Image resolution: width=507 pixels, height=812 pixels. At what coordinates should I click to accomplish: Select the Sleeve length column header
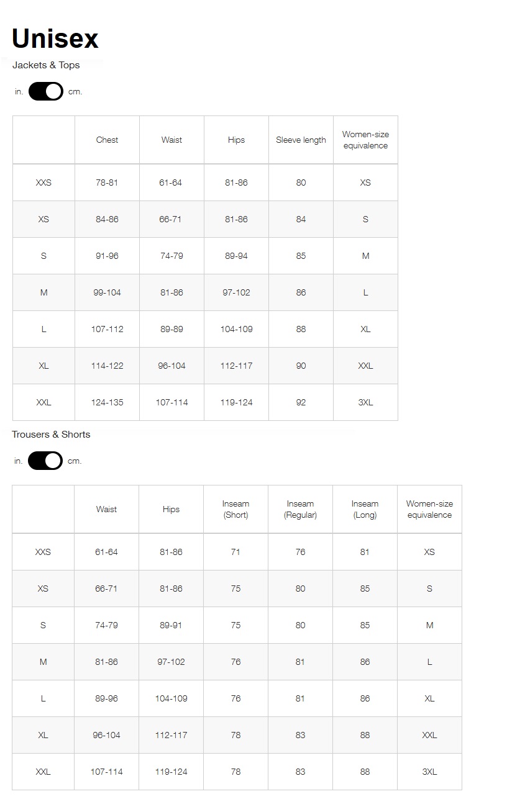[x=301, y=140]
